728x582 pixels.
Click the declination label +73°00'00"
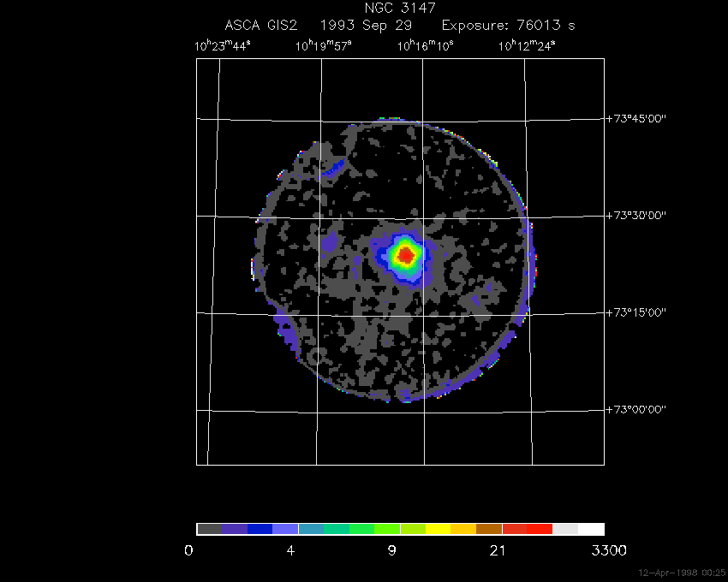click(x=636, y=409)
